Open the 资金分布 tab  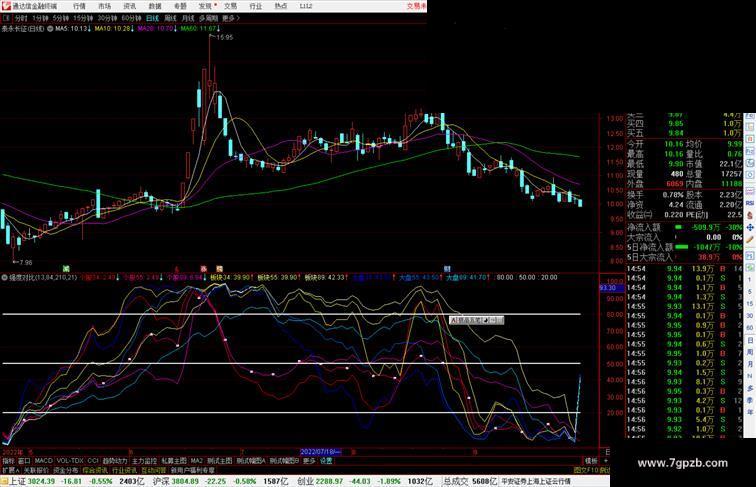(66, 470)
